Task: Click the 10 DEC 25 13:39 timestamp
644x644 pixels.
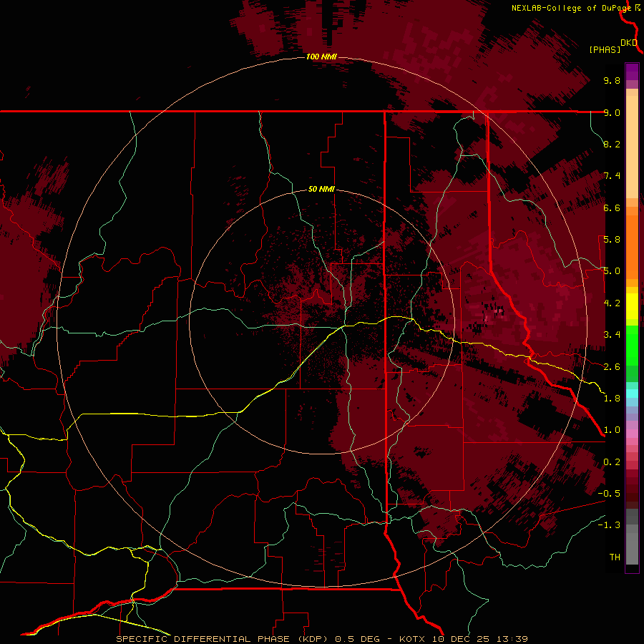Action: (479, 639)
